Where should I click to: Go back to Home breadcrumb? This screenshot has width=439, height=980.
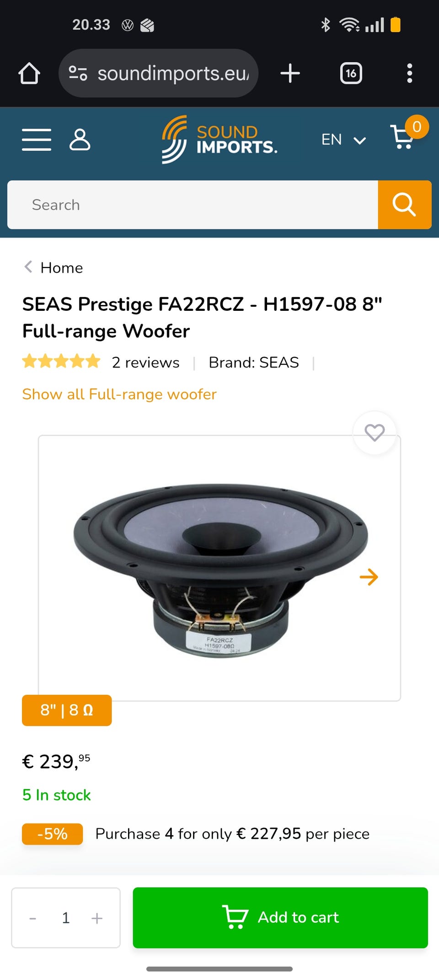coord(61,268)
